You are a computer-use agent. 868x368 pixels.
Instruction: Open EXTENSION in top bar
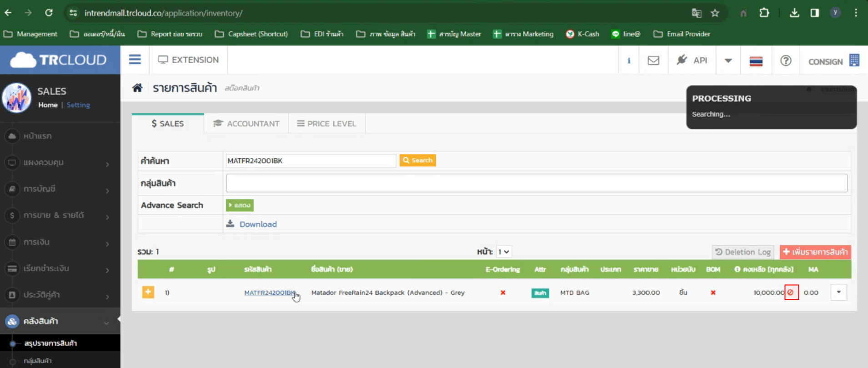click(188, 60)
